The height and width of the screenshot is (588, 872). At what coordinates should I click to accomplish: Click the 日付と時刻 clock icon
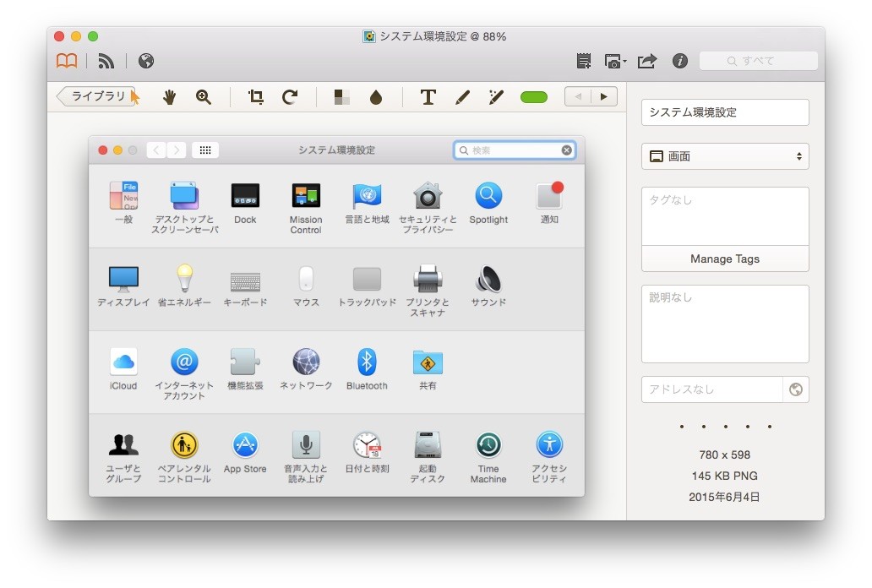(367, 445)
